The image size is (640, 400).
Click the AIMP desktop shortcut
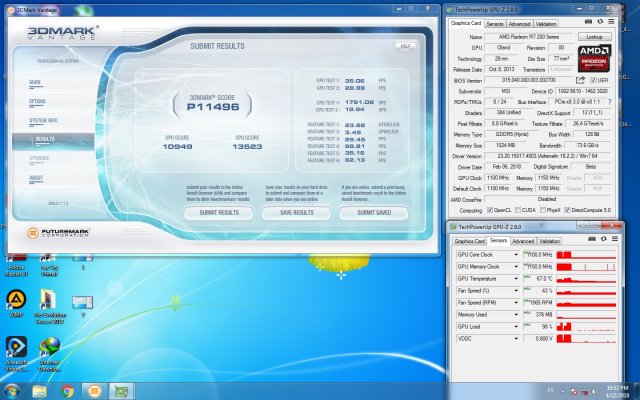point(16,300)
